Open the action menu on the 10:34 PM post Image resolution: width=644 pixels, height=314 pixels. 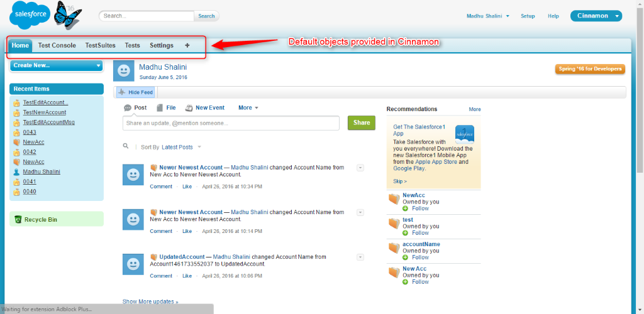pos(360,168)
